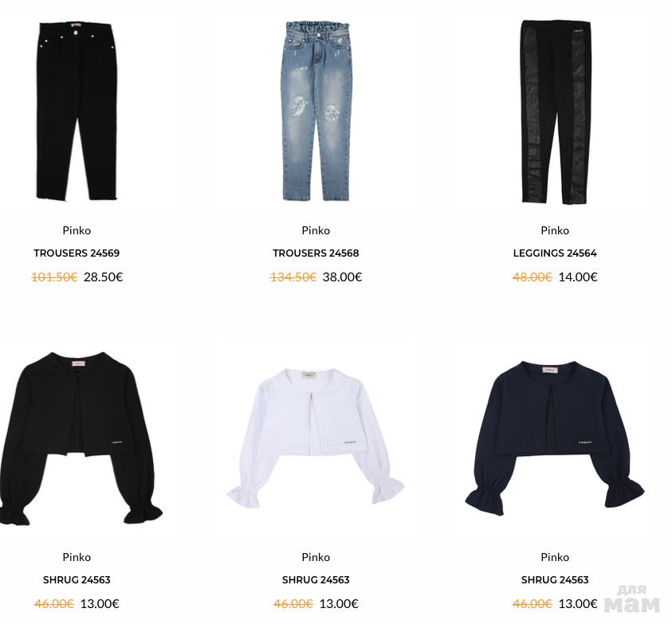Click the LEGGINGS 24564 product title
672x624 pixels.
tap(555, 253)
